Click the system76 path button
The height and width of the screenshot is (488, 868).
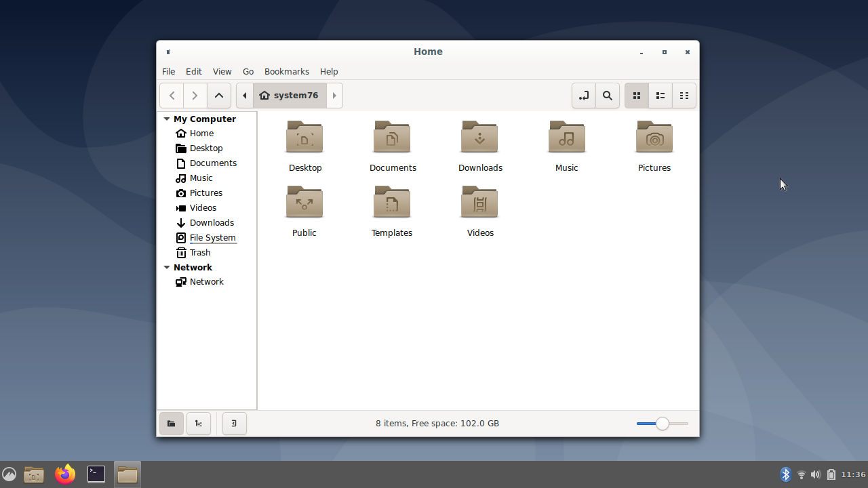(x=290, y=96)
